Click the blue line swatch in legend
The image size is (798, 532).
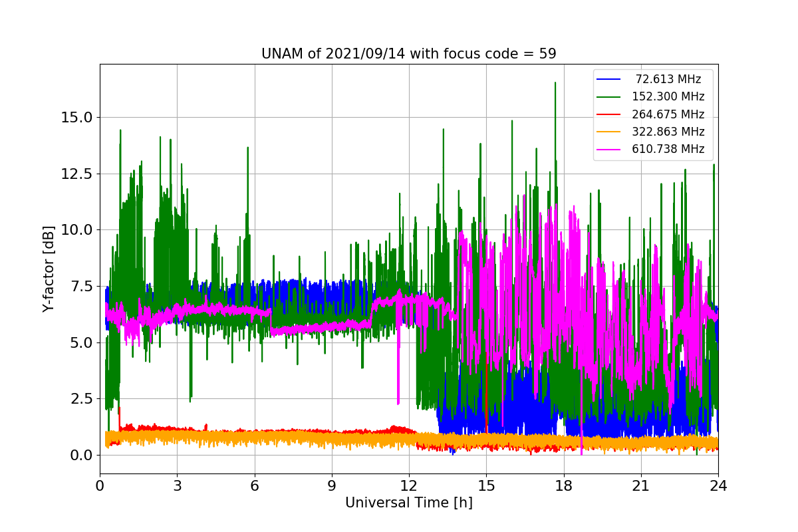(608, 79)
